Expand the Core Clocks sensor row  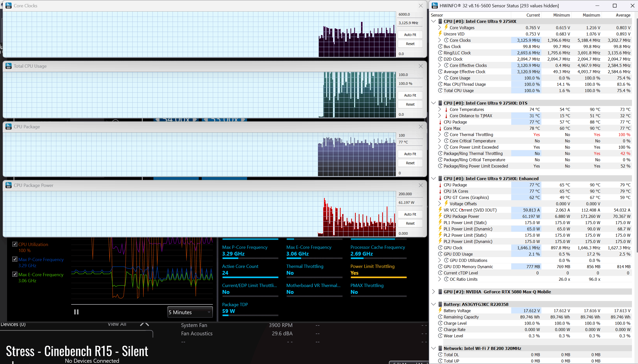coord(440,40)
